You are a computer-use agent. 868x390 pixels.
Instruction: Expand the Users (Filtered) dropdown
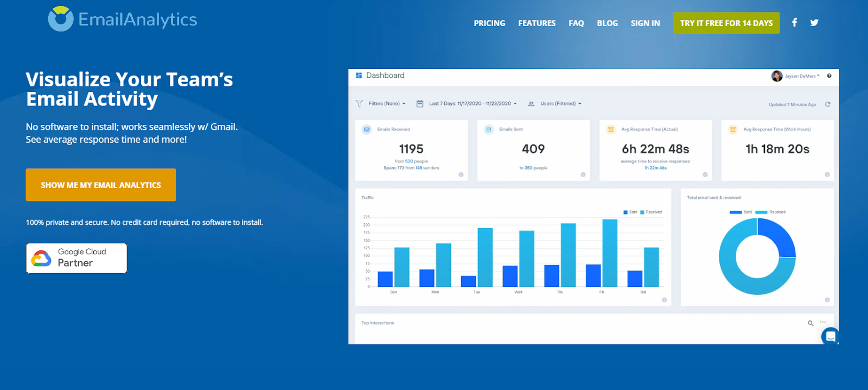coord(560,104)
